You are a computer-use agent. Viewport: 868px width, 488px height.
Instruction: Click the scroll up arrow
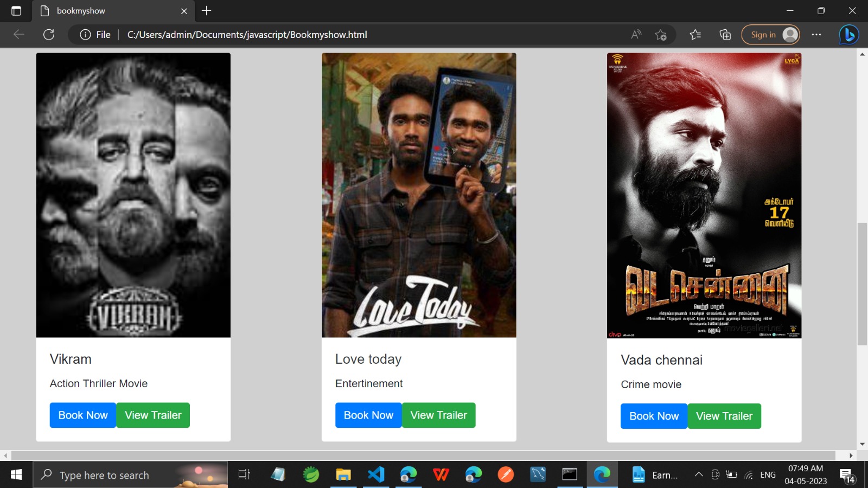862,54
